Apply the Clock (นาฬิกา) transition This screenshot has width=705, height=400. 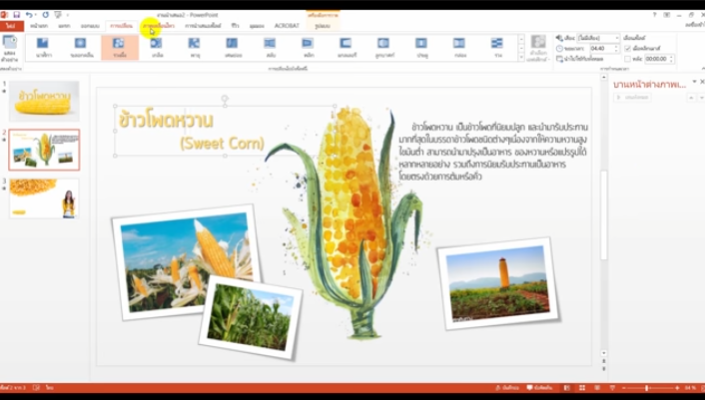[42, 48]
